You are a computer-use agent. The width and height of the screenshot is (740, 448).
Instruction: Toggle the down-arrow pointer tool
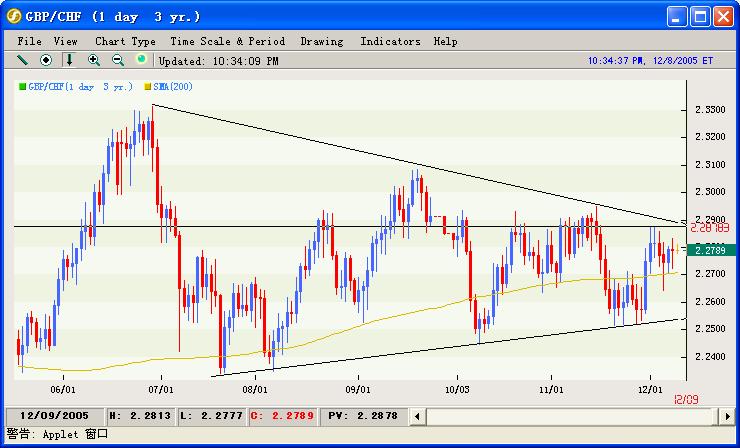[x=69, y=60]
